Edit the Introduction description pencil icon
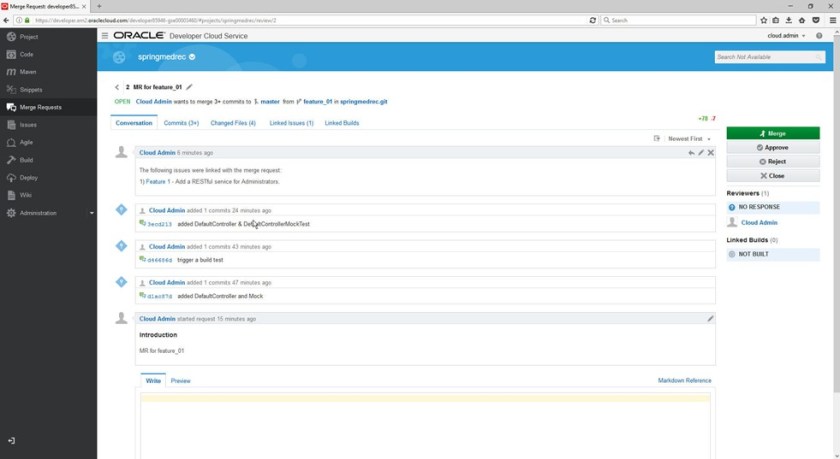Viewport: 840px width, 459px height. [x=710, y=319]
